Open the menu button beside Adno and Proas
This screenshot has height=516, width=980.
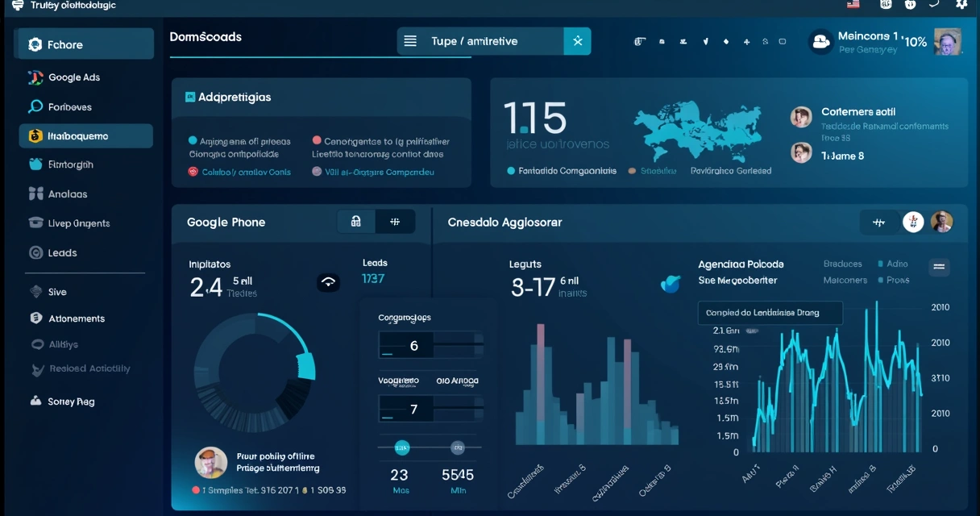pyautogui.click(x=939, y=267)
